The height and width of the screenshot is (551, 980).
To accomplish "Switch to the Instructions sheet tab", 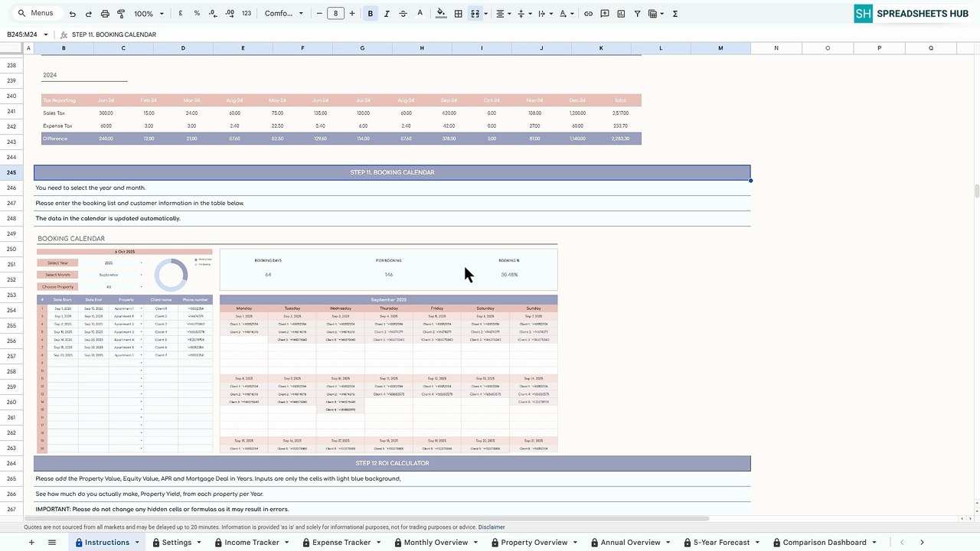I will (x=107, y=543).
